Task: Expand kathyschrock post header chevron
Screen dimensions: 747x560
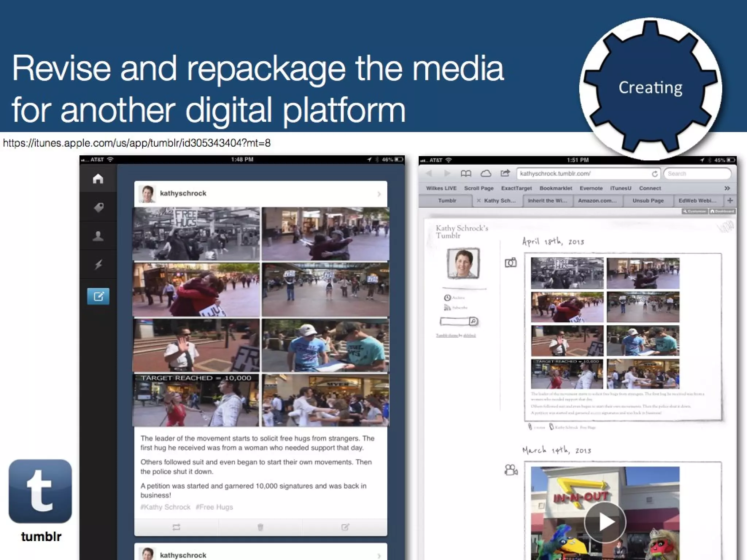Action: (x=379, y=194)
